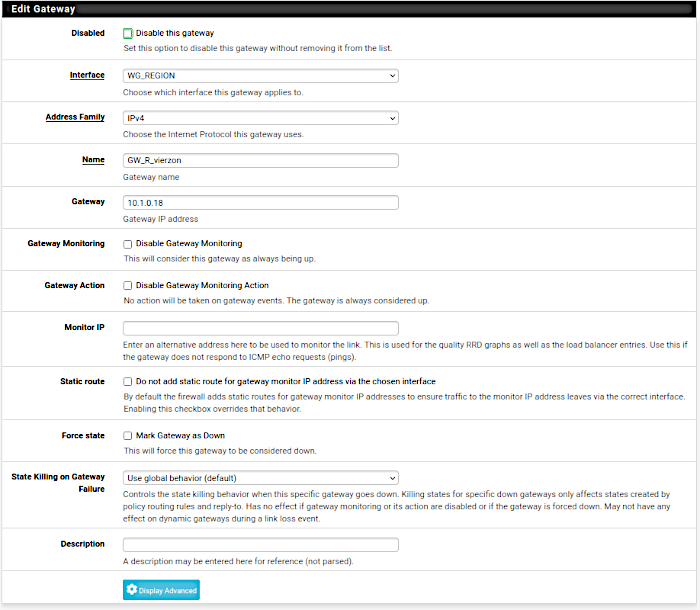This screenshot has height=610, width=700.
Task: Click the underlined Interface label
Action: (87, 75)
